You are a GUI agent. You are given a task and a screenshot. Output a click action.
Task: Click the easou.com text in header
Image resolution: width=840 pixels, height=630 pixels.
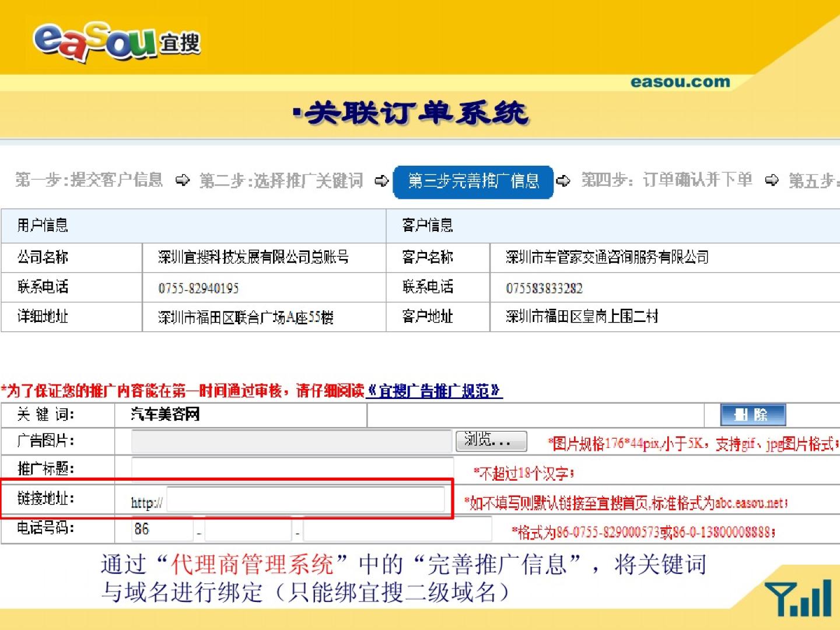click(x=680, y=82)
